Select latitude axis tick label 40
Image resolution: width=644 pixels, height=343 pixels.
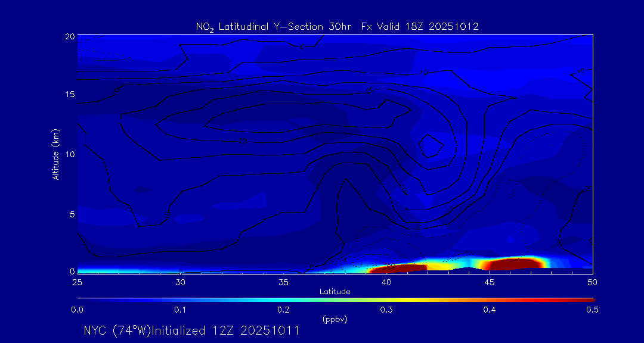[x=386, y=282]
